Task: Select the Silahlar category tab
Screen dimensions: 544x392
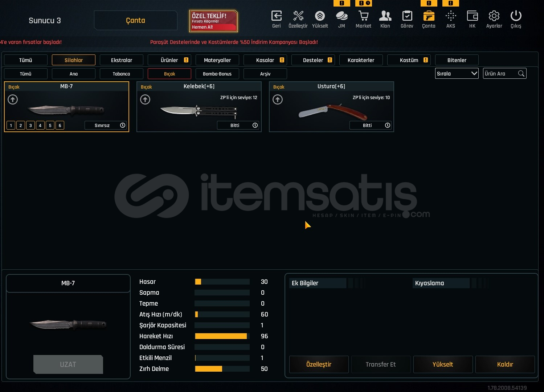Action: click(x=74, y=60)
